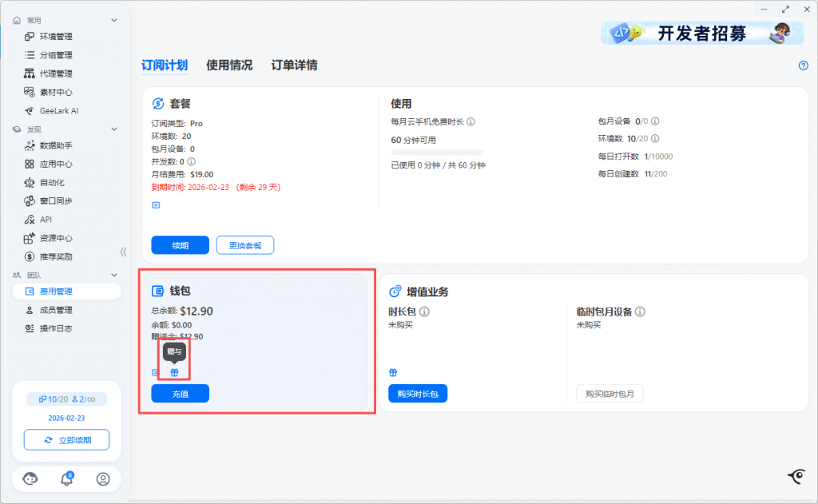This screenshot has height=504, width=818.
Task: Open the customer support avatar icon
Action: 31,479
